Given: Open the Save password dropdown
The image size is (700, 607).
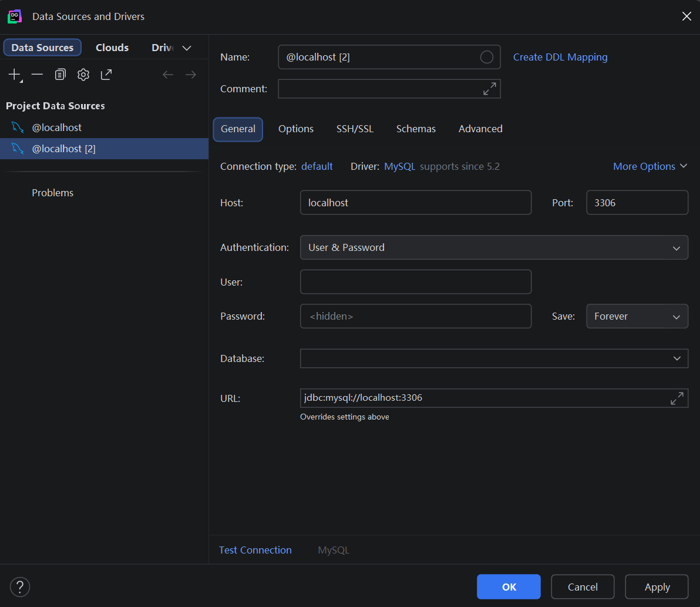Looking at the screenshot, I should pos(637,316).
